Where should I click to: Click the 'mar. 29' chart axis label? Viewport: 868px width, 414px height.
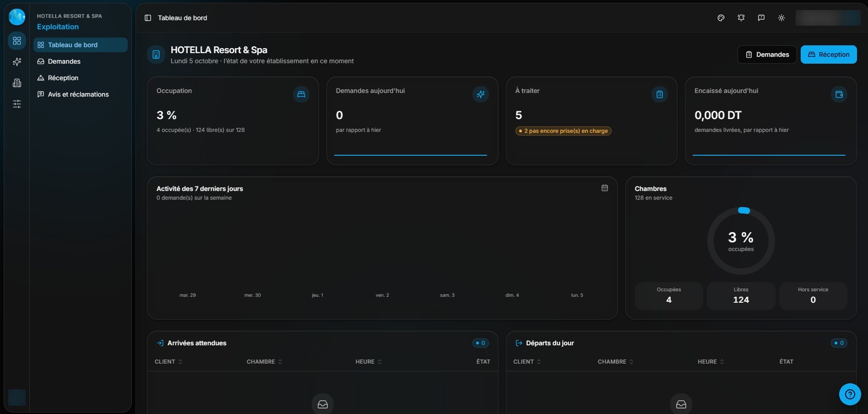pos(188,295)
